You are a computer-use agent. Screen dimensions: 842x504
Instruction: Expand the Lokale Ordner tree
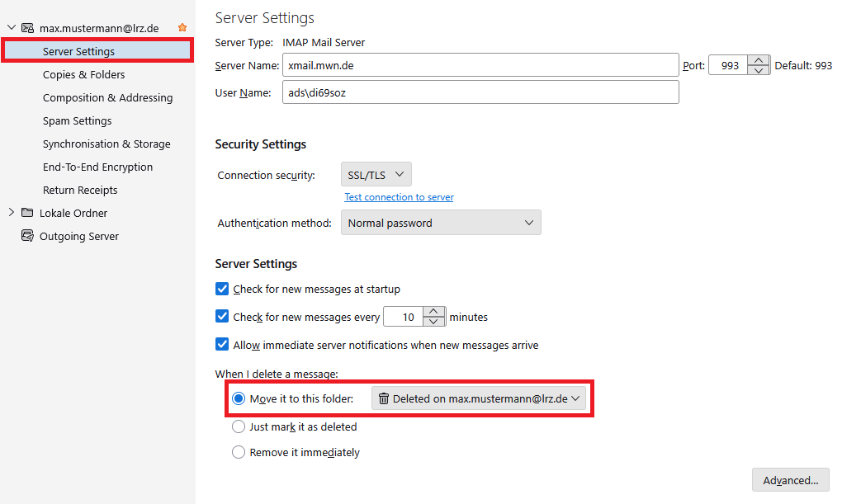[10, 213]
